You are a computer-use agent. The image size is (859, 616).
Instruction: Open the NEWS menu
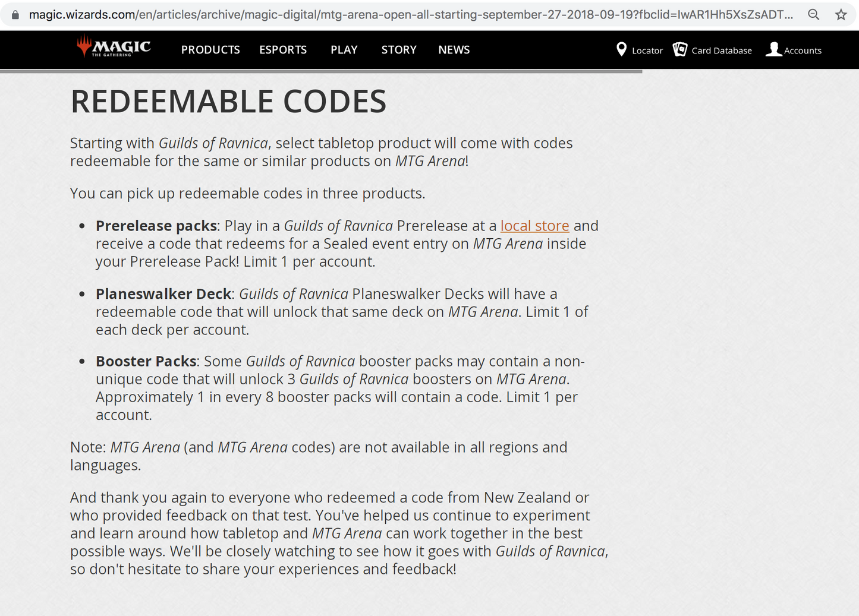[454, 50]
